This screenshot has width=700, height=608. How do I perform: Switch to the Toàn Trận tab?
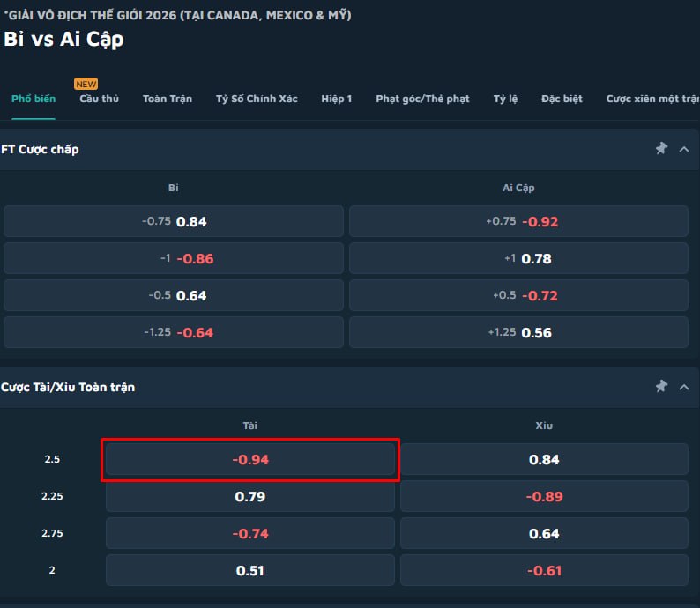click(168, 99)
